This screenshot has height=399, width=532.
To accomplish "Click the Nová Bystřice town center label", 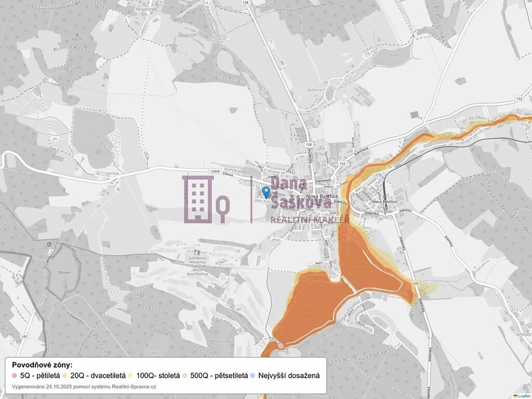I will pos(319,196).
